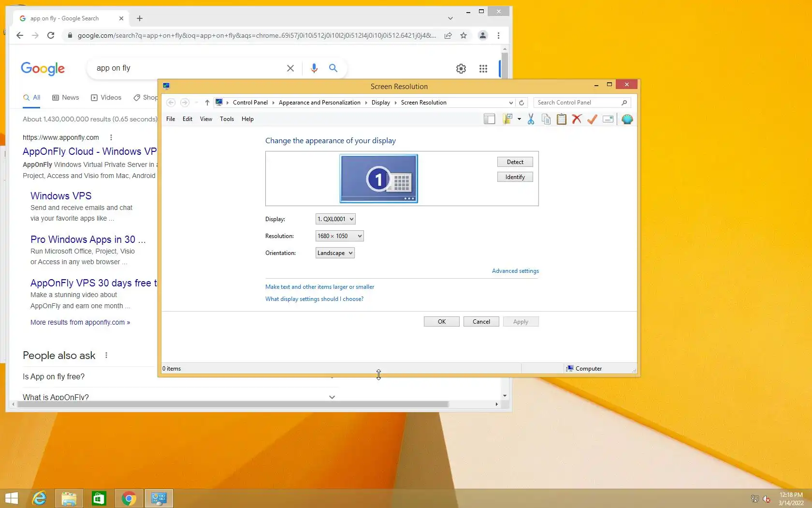Screen dimensions: 812x508
Task: Click the Google voice search microphone
Action: tap(314, 68)
